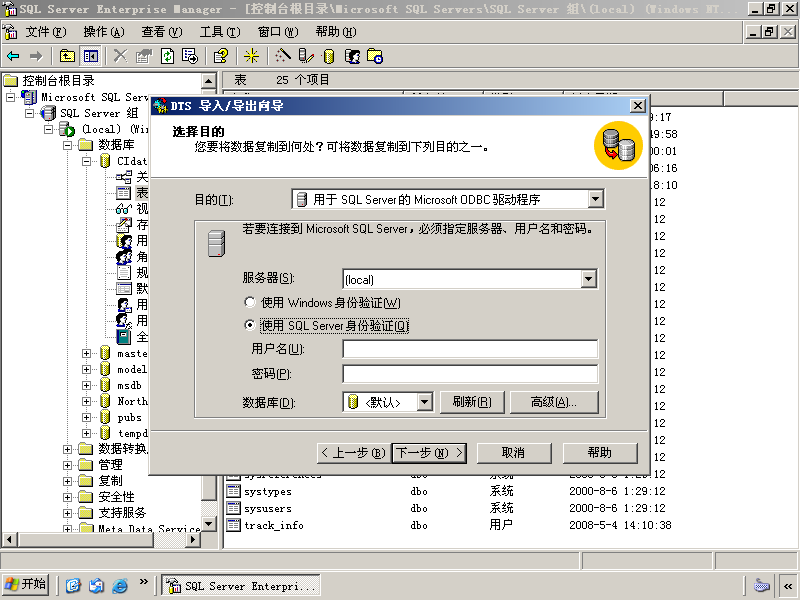This screenshot has width=800, height=600.
Task: Click the New database cylinder toolbar icon
Action: tap(329, 56)
